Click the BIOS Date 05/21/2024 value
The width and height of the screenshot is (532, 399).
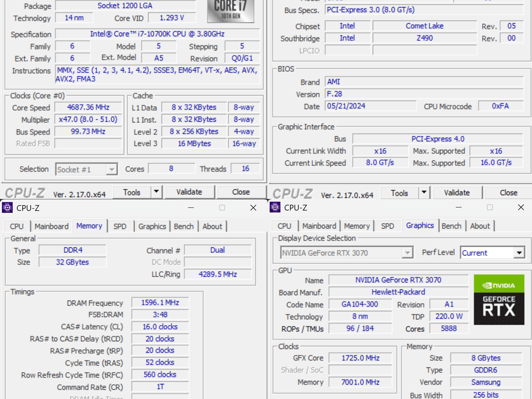pos(371,106)
